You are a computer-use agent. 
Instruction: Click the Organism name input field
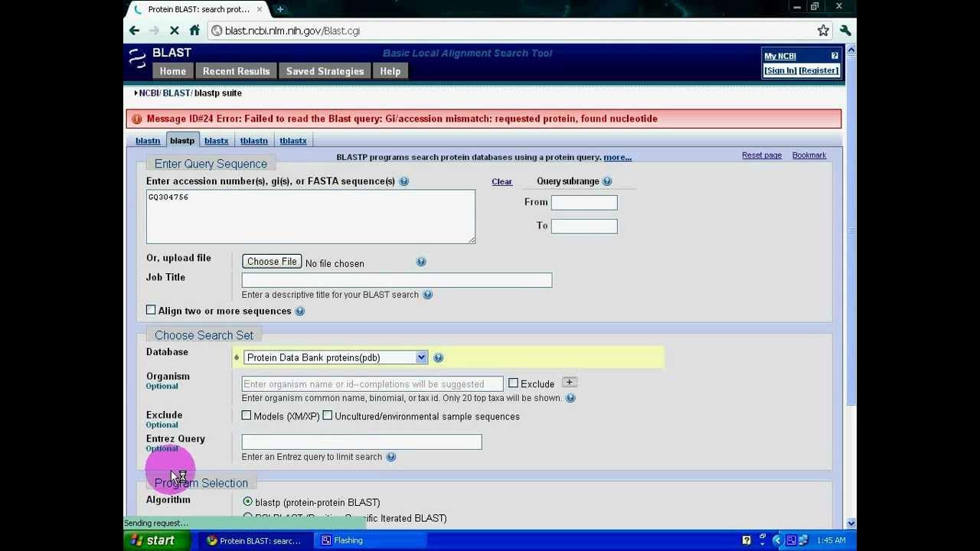372,383
